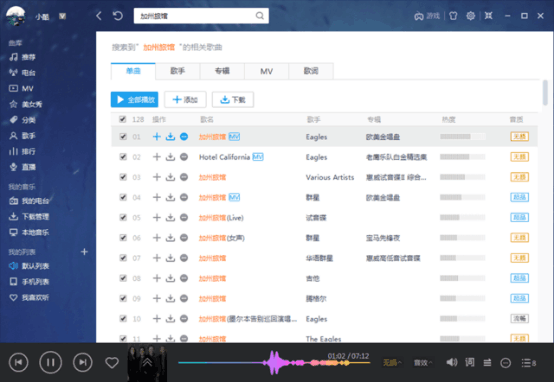Skip to next track

point(83,363)
